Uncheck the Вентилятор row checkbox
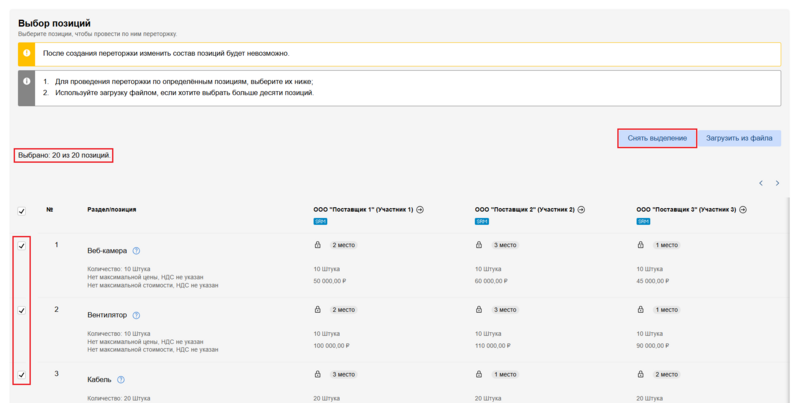The height and width of the screenshot is (403, 800). click(x=21, y=310)
